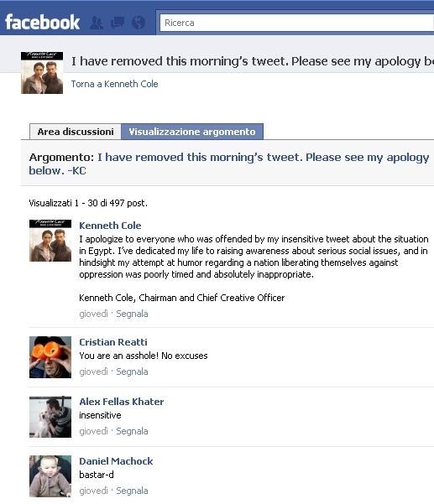This screenshot has height=504, width=434.
Task: Open Cristian Reatti's profile name
Action: [113, 342]
